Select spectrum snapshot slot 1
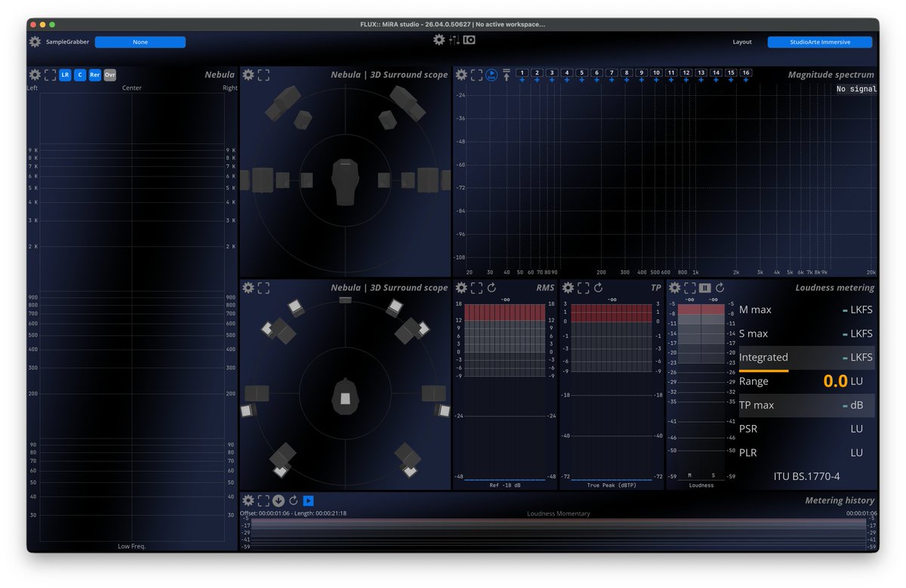The image size is (906, 588). click(x=522, y=72)
